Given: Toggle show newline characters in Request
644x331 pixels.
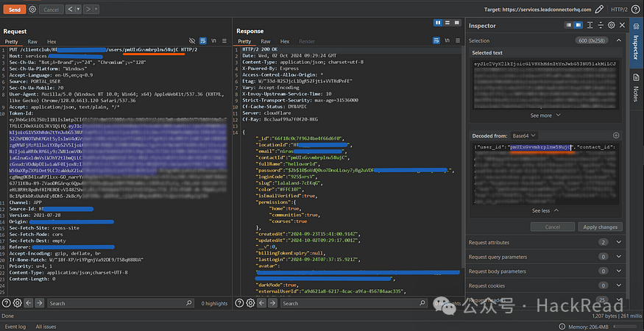Looking at the screenshot, I should [214, 42].
